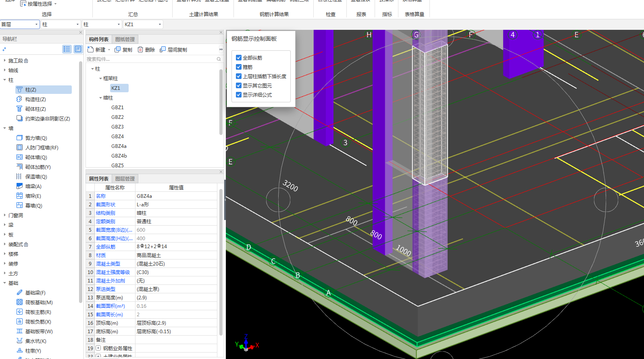644x359 pixels.
Task: Select 幕墙(Q) curtain wall icon
Action: click(x=19, y=205)
